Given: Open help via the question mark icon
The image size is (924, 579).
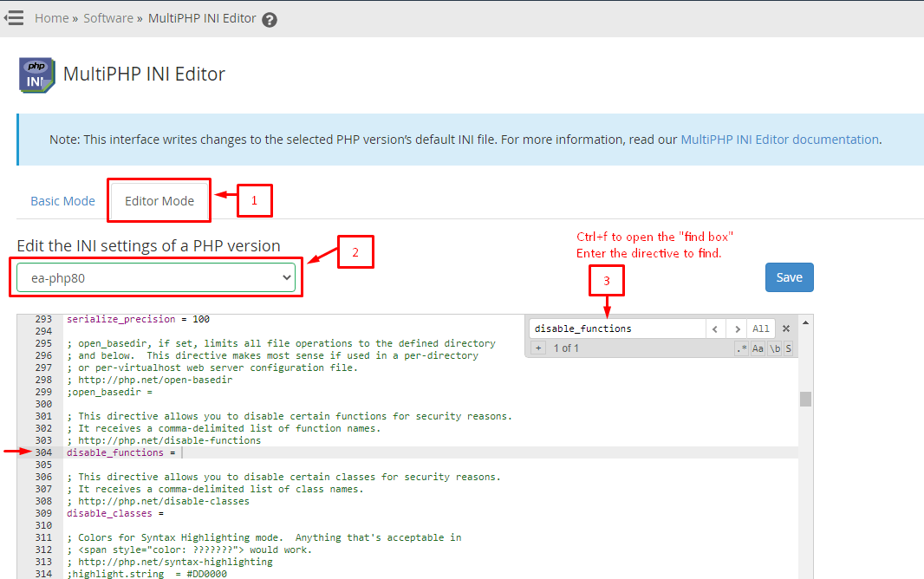Looking at the screenshot, I should (x=270, y=20).
